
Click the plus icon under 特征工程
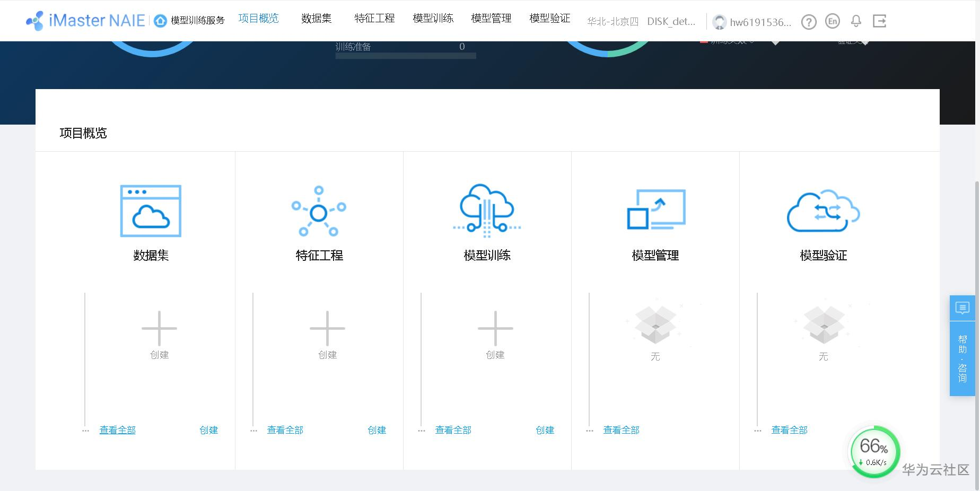coord(327,328)
